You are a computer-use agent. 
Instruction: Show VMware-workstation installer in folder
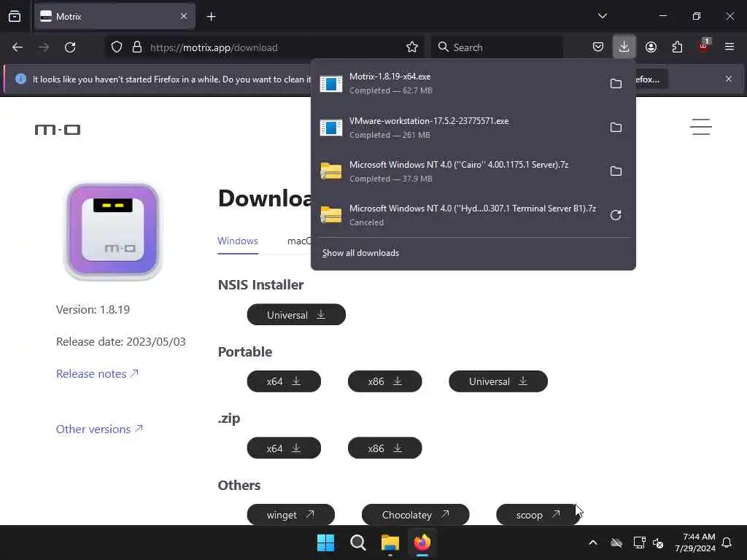[616, 128]
